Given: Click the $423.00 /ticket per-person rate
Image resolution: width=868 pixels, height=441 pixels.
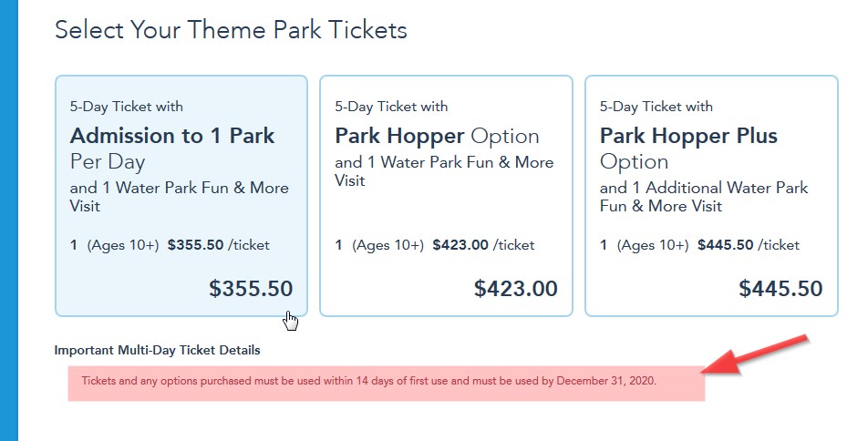Looking at the screenshot, I should pos(482,245).
